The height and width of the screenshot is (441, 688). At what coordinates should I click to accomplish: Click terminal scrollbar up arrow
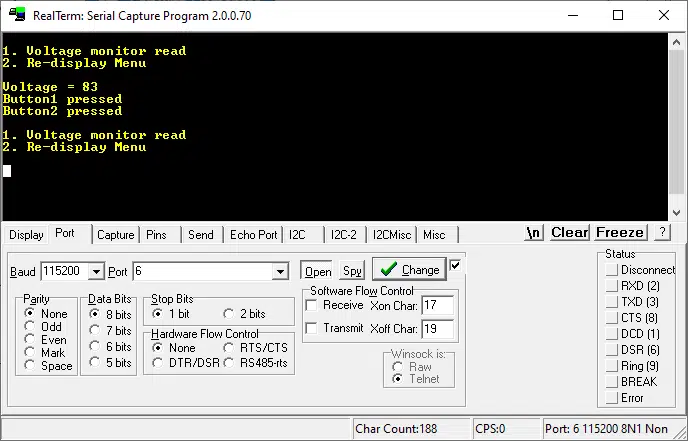[677, 42]
